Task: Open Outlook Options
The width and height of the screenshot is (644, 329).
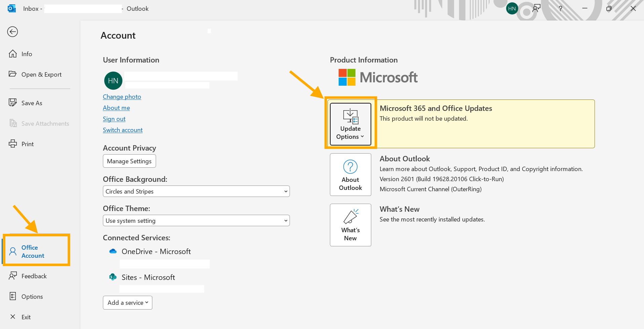Action: (x=40, y=296)
